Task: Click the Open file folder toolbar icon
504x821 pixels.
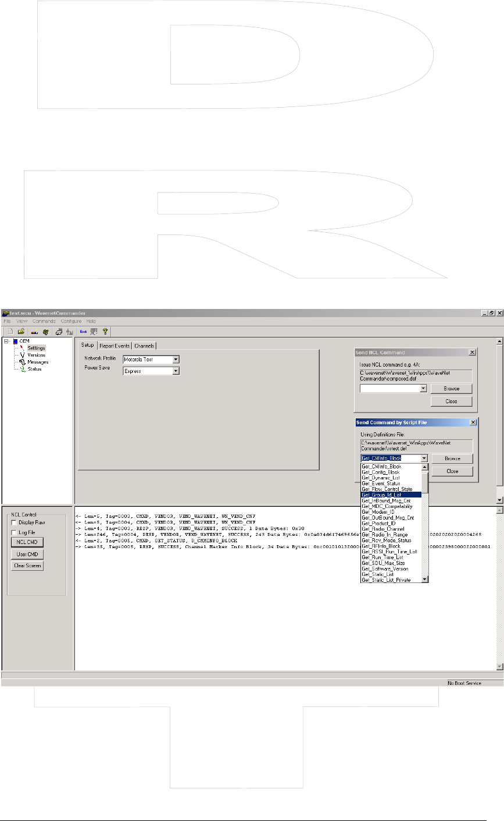Action: click(20, 331)
